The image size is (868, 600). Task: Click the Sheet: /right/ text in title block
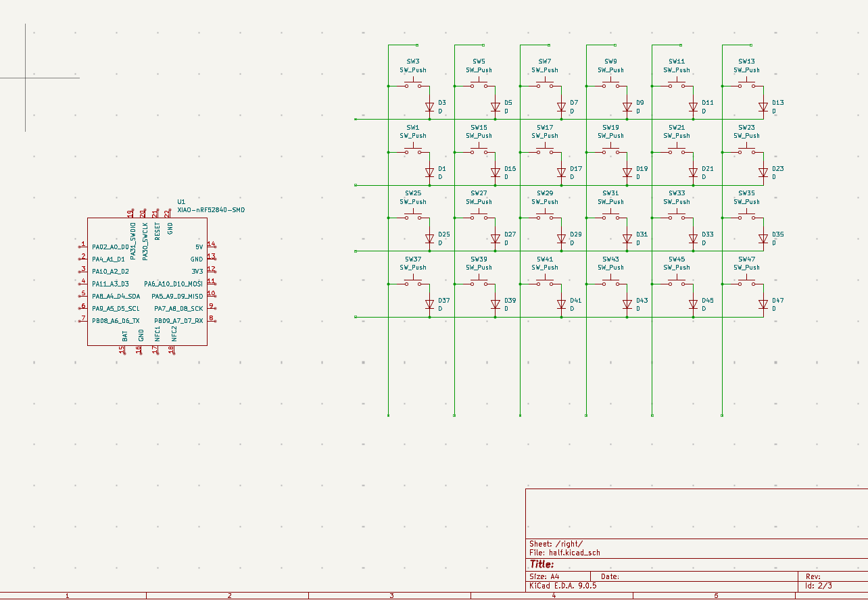(556, 545)
